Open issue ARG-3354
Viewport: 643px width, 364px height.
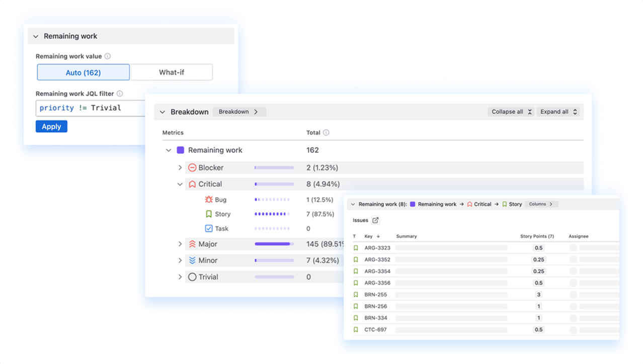tap(377, 271)
